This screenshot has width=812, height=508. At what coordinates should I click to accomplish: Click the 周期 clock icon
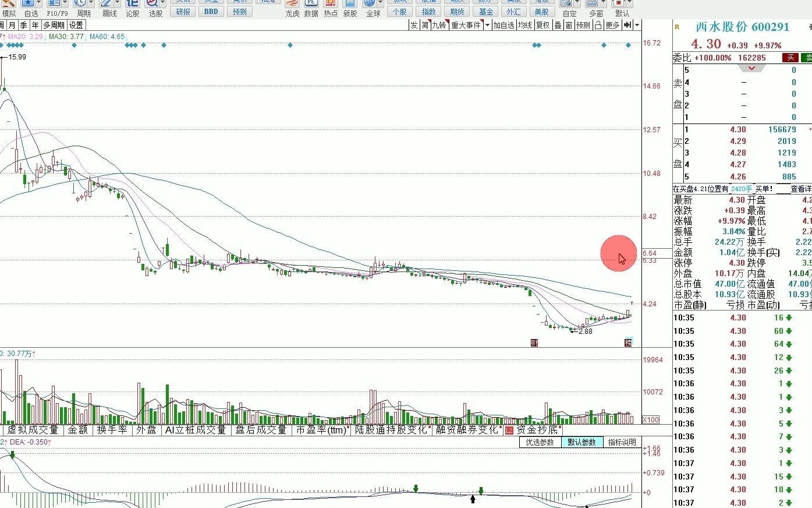[80, 3]
